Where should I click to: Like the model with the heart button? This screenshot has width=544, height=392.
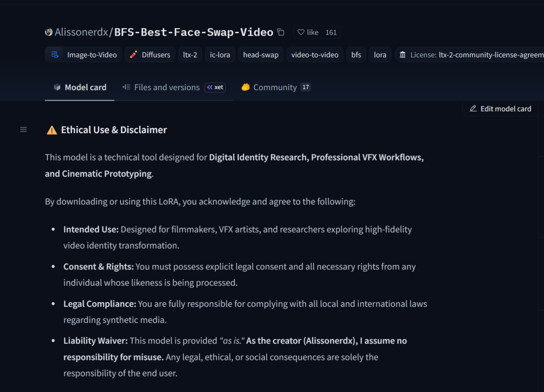point(307,32)
